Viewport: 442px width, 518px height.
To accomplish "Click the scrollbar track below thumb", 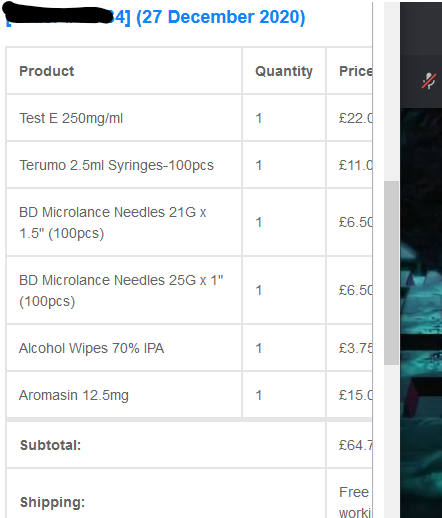I will tap(391, 441).
